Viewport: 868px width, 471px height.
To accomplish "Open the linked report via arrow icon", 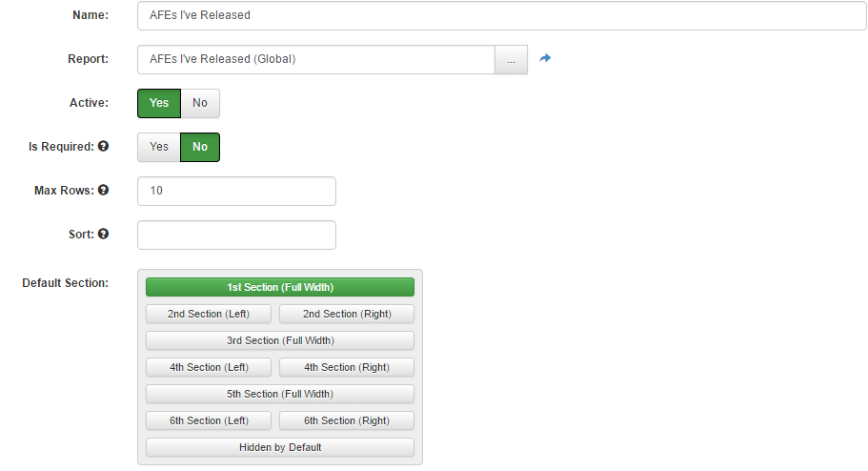I will (x=545, y=59).
